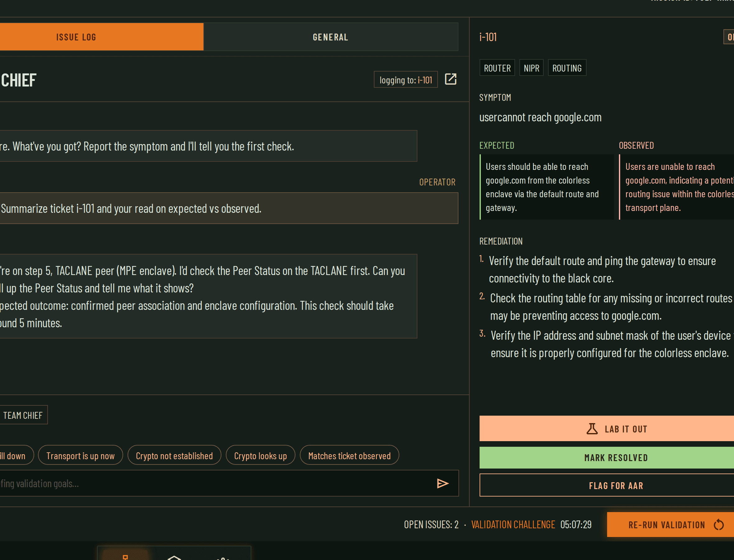The width and height of the screenshot is (734, 560).
Task: Click the EXPECTED heading
Action: (x=496, y=145)
